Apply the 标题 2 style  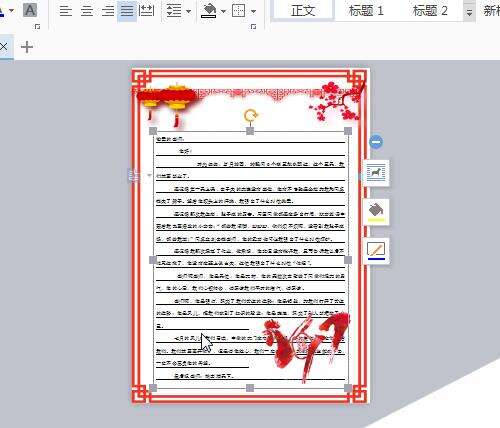[x=430, y=11]
